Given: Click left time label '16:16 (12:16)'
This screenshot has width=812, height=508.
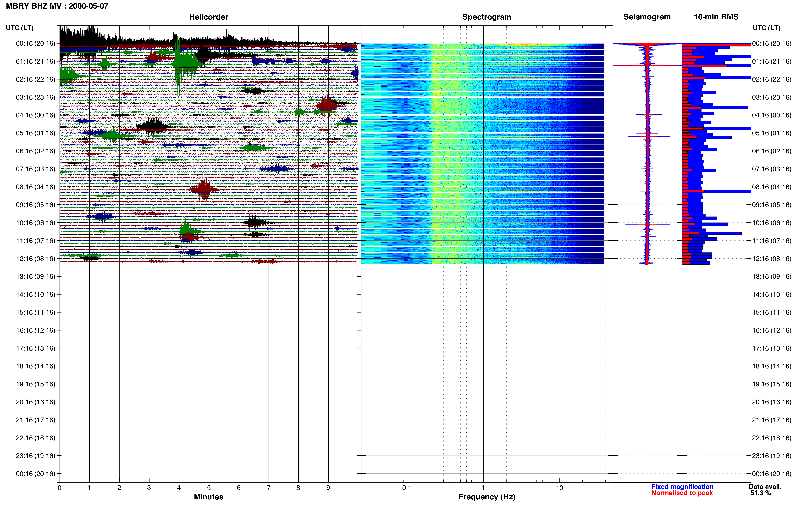Looking at the screenshot, I should 36,330.
